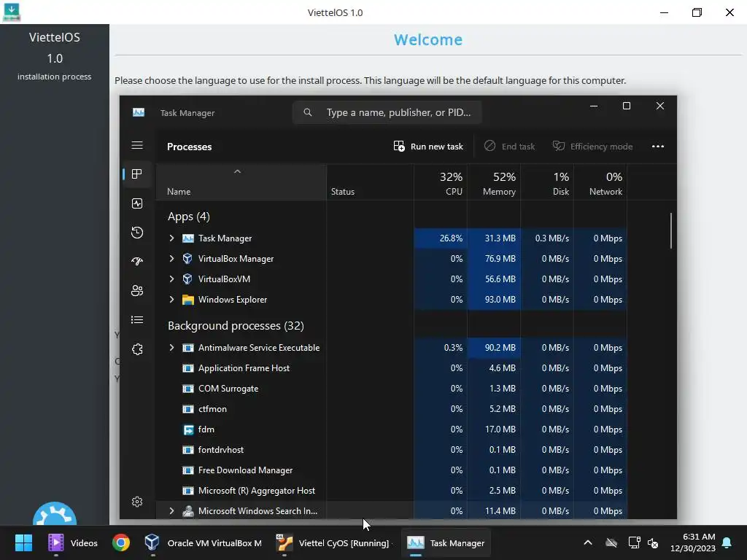Open the Details page from sidebar
747x560 pixels.
[137, 319]
